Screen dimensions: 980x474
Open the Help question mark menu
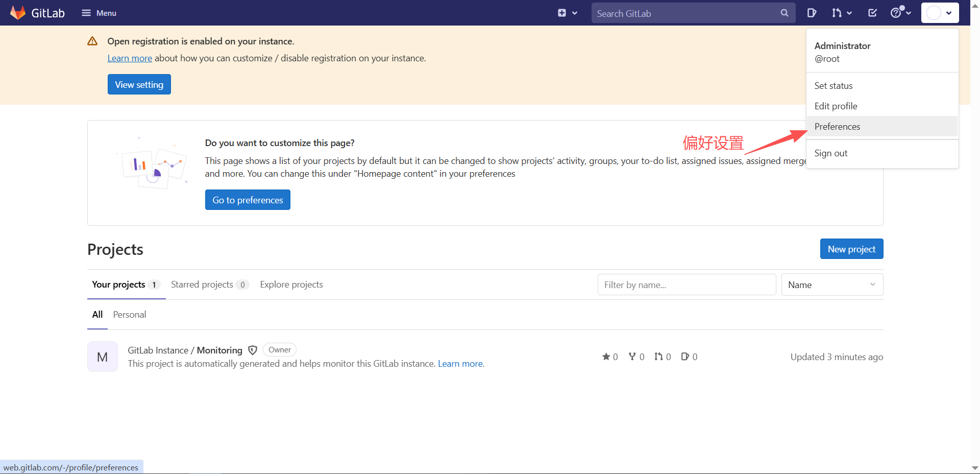(901, 12)
